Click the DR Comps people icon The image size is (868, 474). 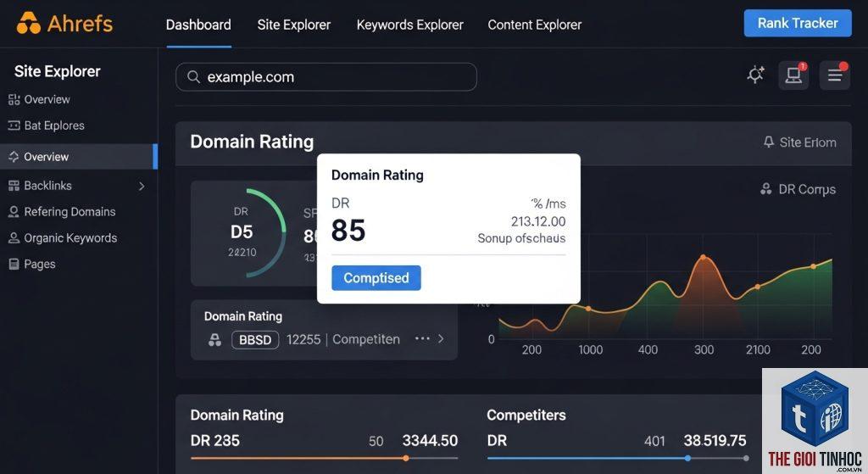pos(765,189)
